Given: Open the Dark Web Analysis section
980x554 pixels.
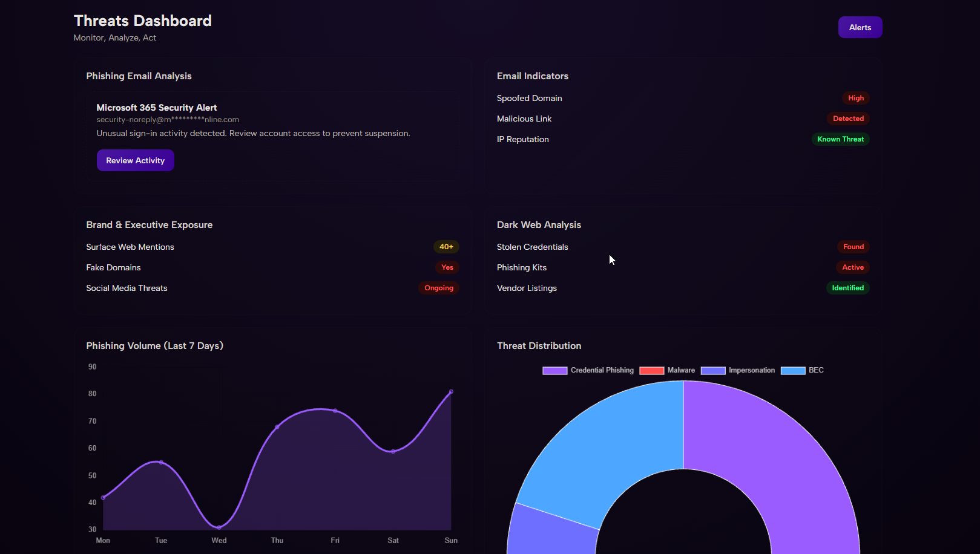Looking at the screenshot, I should click(x=539, y=224).
